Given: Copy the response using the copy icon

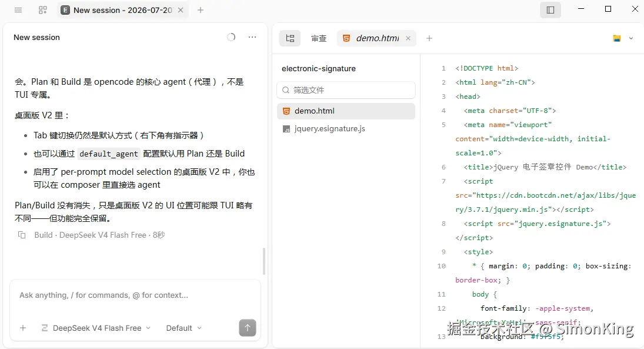Looking at the screenshot, I should pyautogui.click(x=22, y=235).
